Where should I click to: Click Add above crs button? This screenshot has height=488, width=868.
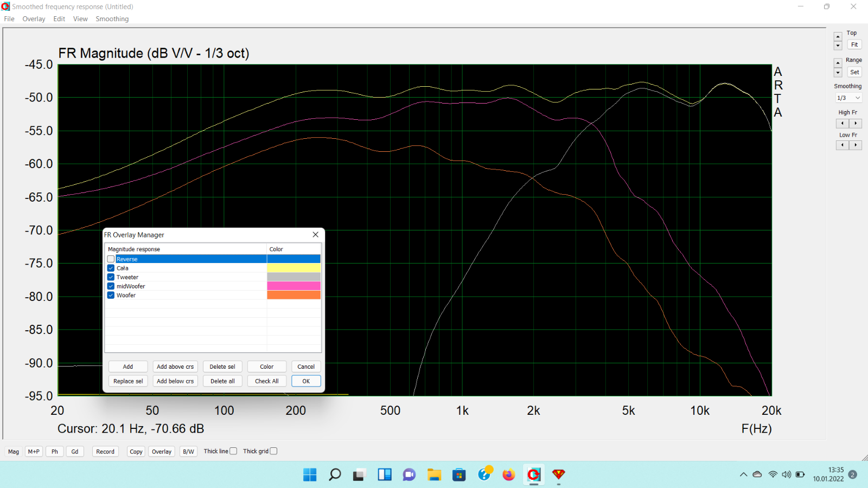click(175, 367)
